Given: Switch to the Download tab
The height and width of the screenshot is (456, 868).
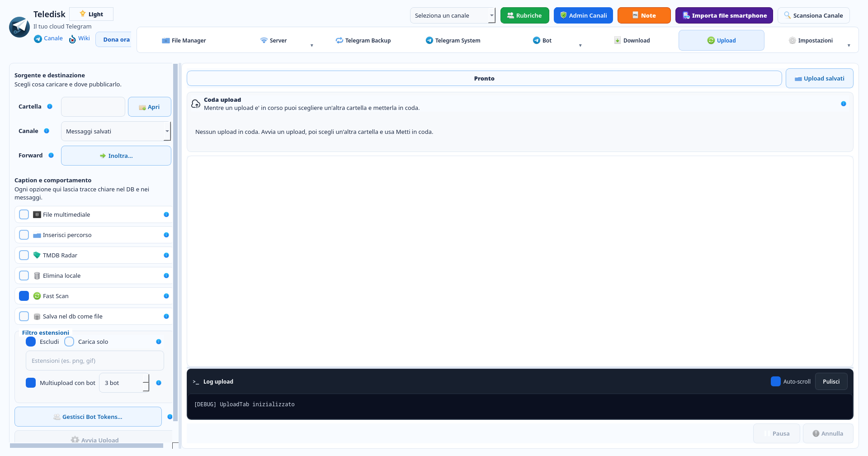Looking at the screenshot, I should tap(632, 40).
